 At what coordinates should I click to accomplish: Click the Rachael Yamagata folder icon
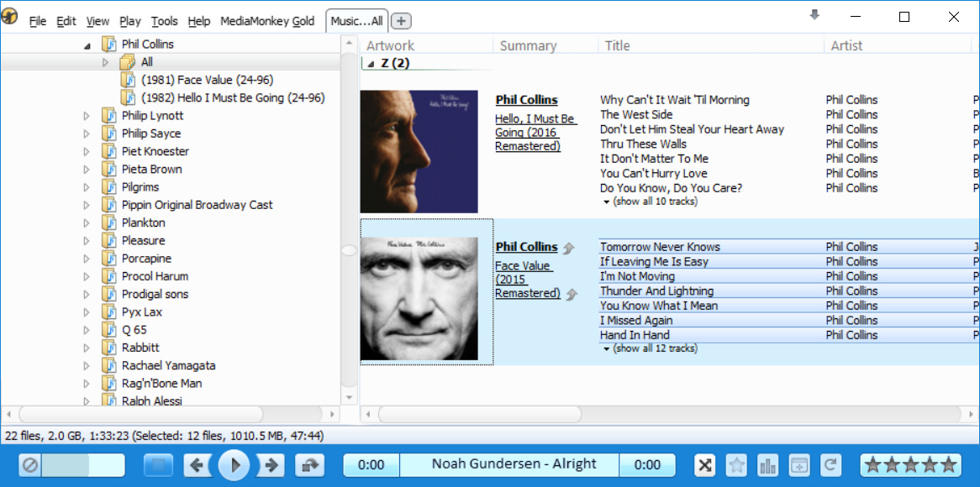coord(109,365)
